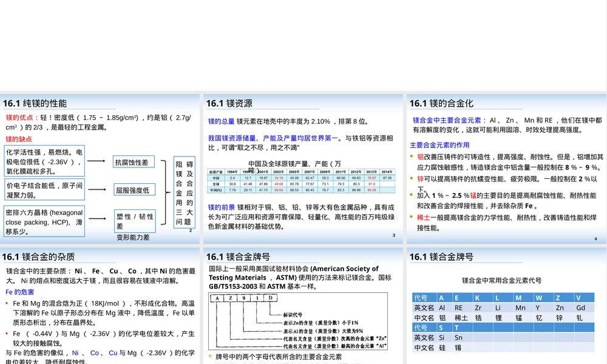The image size is (607, 364).
Task: Click the blue sentence 我国镁资源储量、产能及产量均居世界第一
Action: (x=273, y=138)
